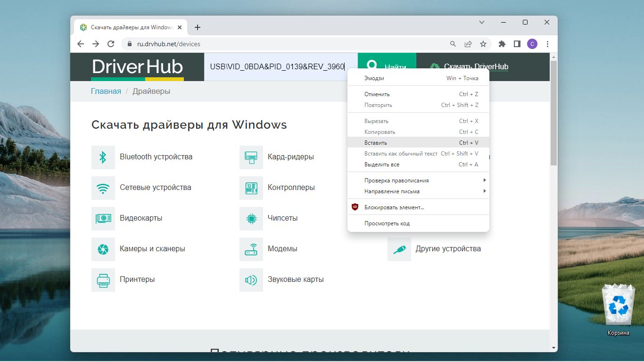644x362 pixels.
Task: Click the Bluetooth devices category icon
Action: point(103,157)
